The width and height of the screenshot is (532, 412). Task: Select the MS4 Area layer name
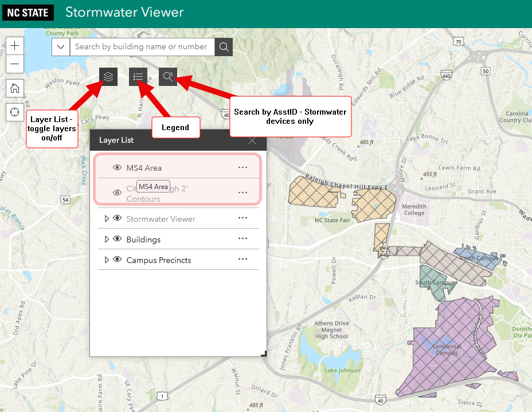[144, 168]
